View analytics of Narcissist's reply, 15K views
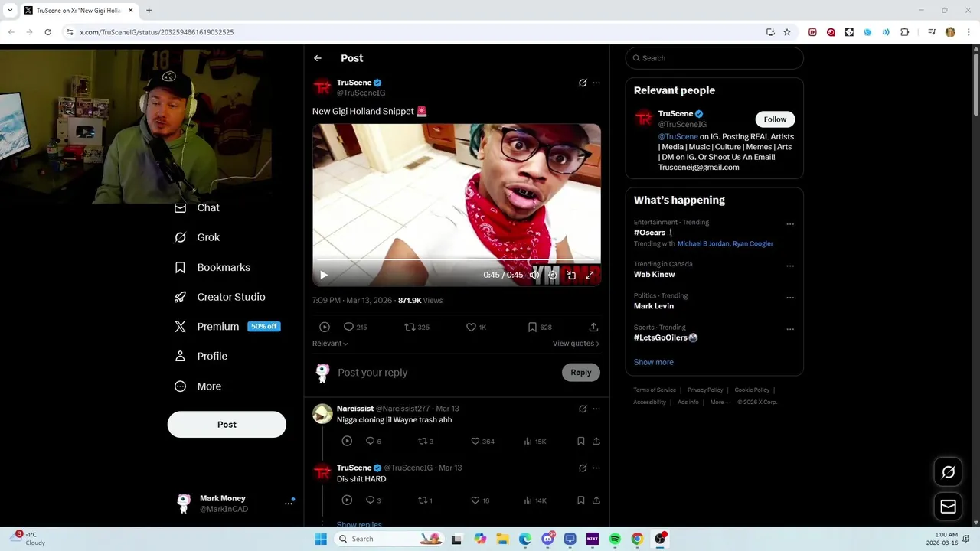Viewport: 980px width, 551px height. (534, 441)
